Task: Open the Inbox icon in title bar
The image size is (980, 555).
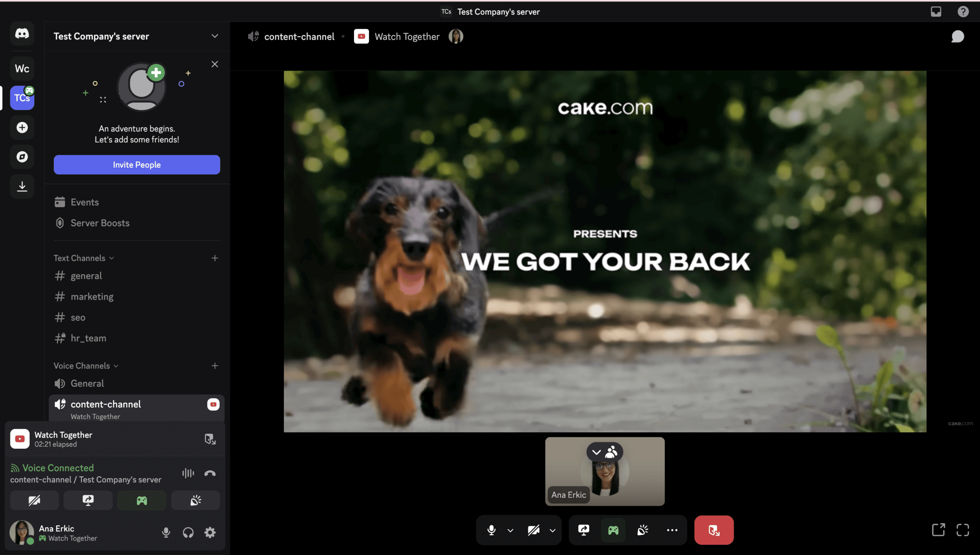Action: [x=936, y=11]
